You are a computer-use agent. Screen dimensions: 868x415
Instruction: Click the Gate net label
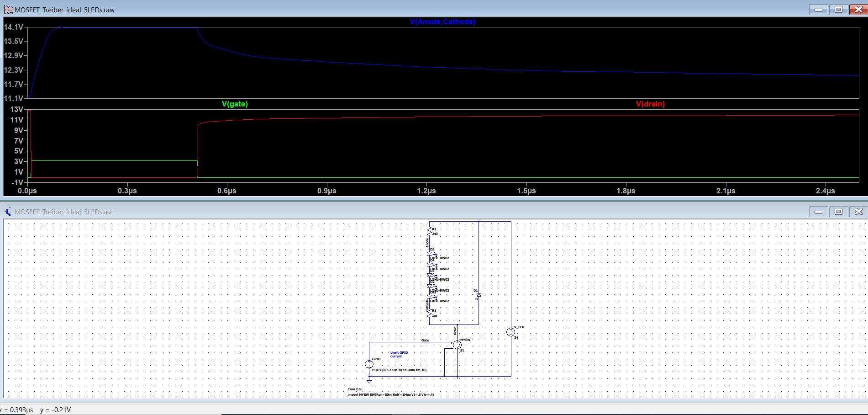pyautogui.click(x=425, y=340)
